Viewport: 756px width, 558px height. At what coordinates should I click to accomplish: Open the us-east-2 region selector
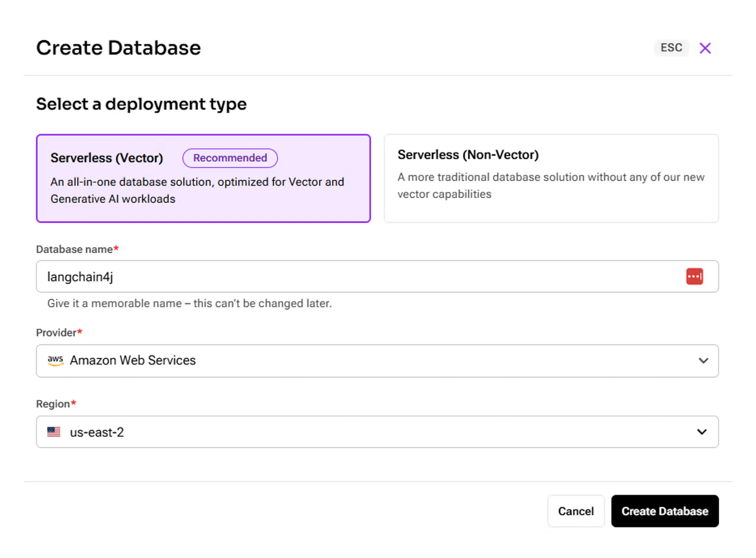[338, 432]
